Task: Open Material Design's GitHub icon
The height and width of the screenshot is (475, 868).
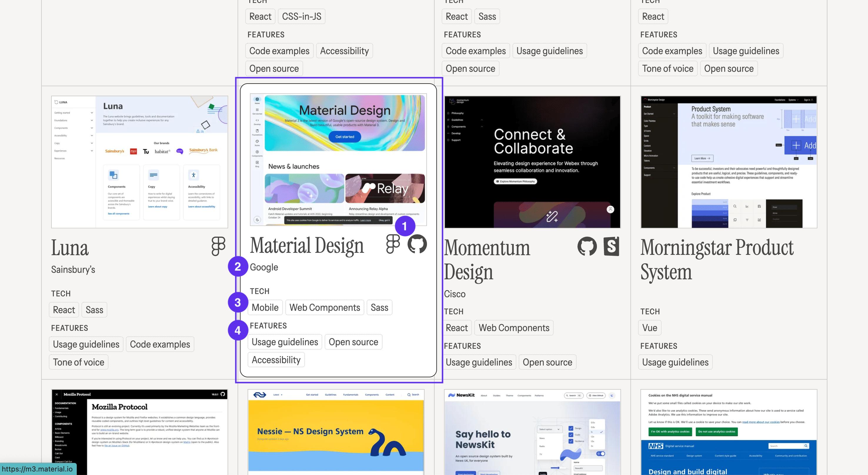Action: pyautogui.click(x=417, y=244)
